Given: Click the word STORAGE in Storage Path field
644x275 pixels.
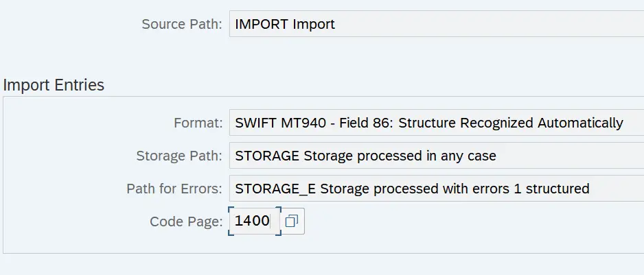Looking at the screenshot, I should click(267, 156).
